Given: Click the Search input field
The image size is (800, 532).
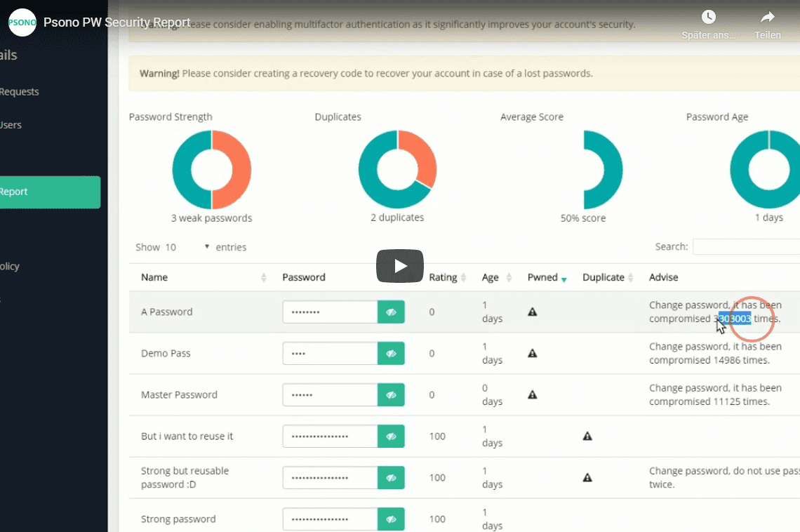Looking at the screenshot, I should 746,246.
